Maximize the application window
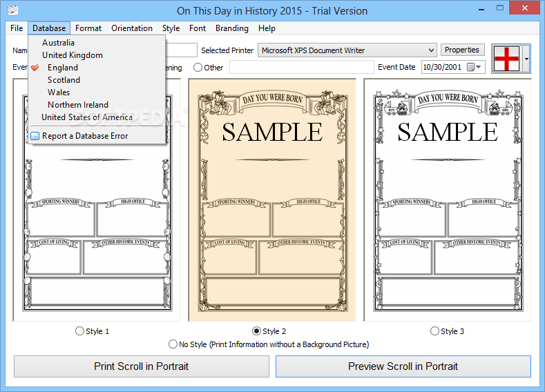The height and width of the screenshot is (392, 545). 500,8
